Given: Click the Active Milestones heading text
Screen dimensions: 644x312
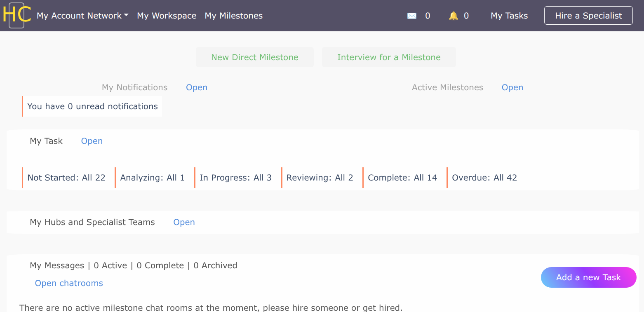Looking at the screenshot, I should coord(447,87).
